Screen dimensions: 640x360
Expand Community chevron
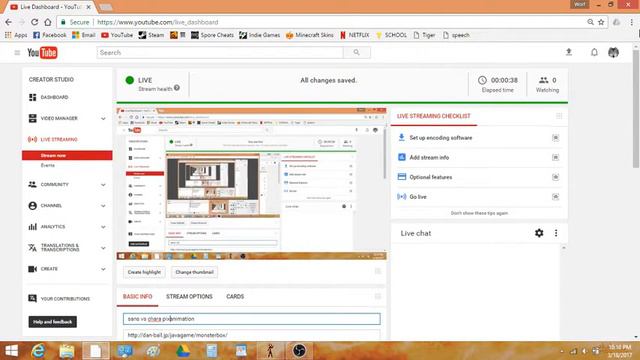click(103, 184)
